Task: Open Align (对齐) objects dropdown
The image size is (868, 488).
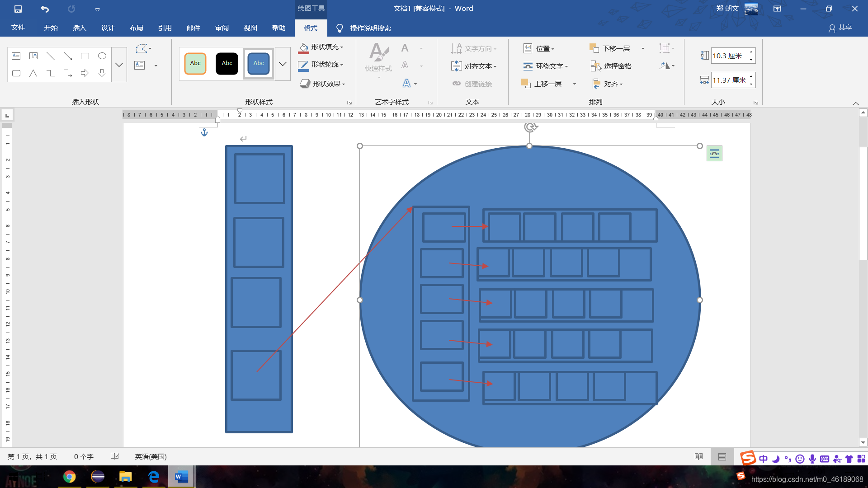Action: (x=608, y=84)
